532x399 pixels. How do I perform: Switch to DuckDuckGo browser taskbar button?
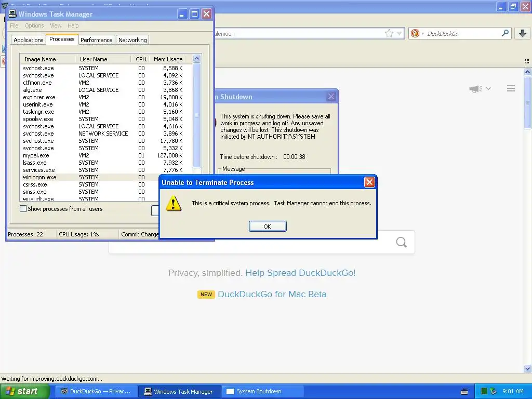click(x=96, y=391)
